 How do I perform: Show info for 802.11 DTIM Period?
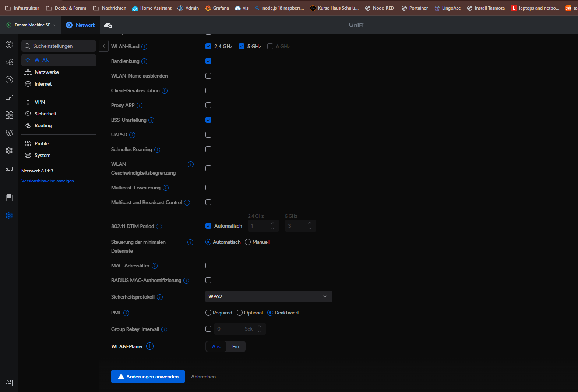[x=159, y=227]
